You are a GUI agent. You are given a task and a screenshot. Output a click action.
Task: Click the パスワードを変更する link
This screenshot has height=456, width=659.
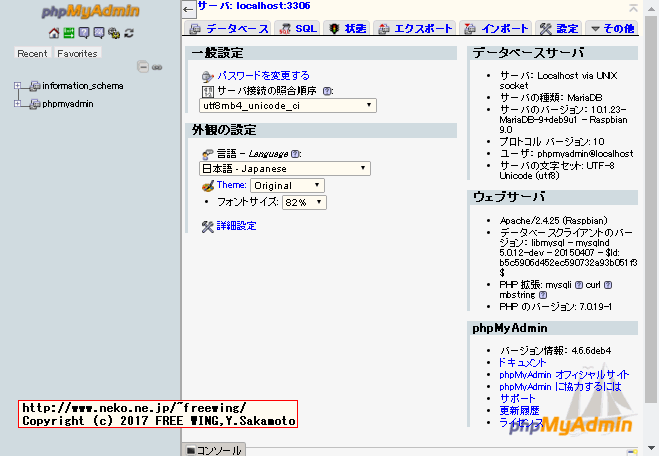[x=263, y=75]
